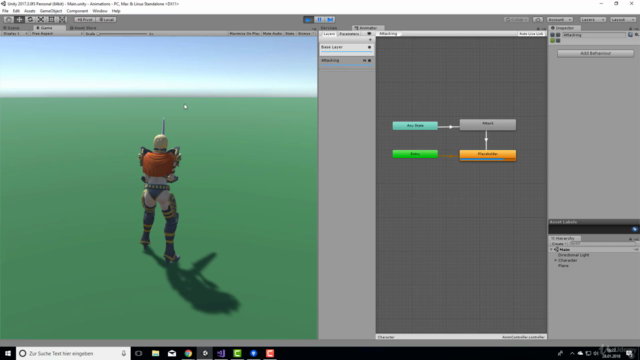
Task: Open Base Layer settings gear
Action: [x=369, y=47]
